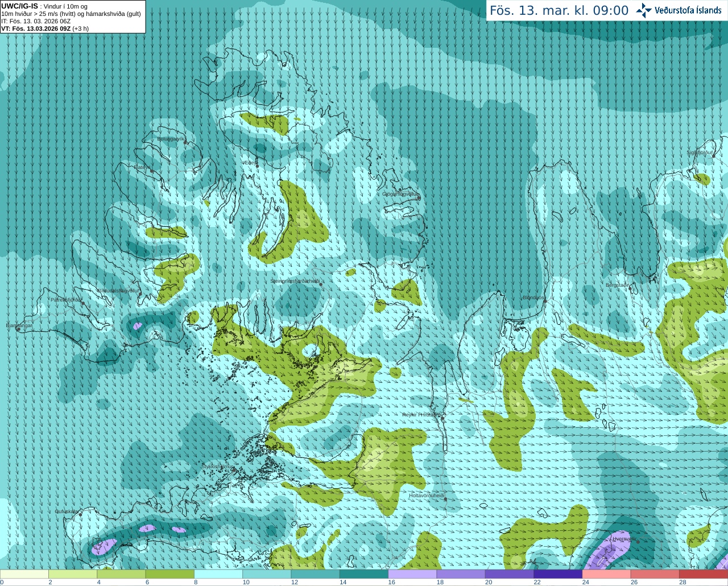Select the Holtavörðuheiði station label
The height and width of the screenshot is (586, 728).
click(x=427, y=496)
